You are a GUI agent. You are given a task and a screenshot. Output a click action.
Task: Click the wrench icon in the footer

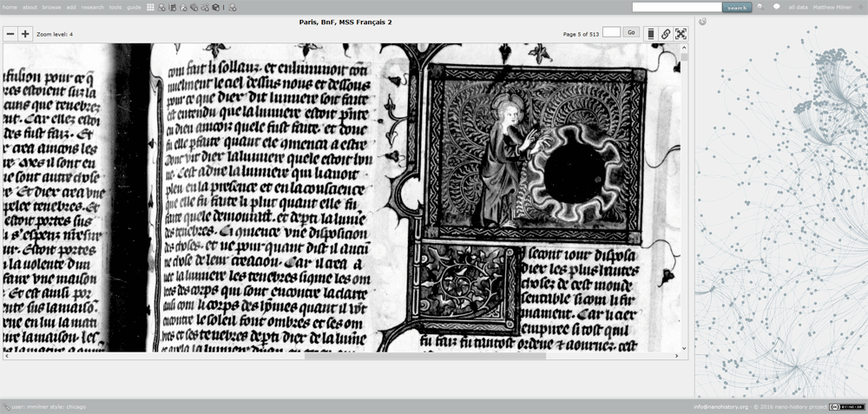pos(6,407)
